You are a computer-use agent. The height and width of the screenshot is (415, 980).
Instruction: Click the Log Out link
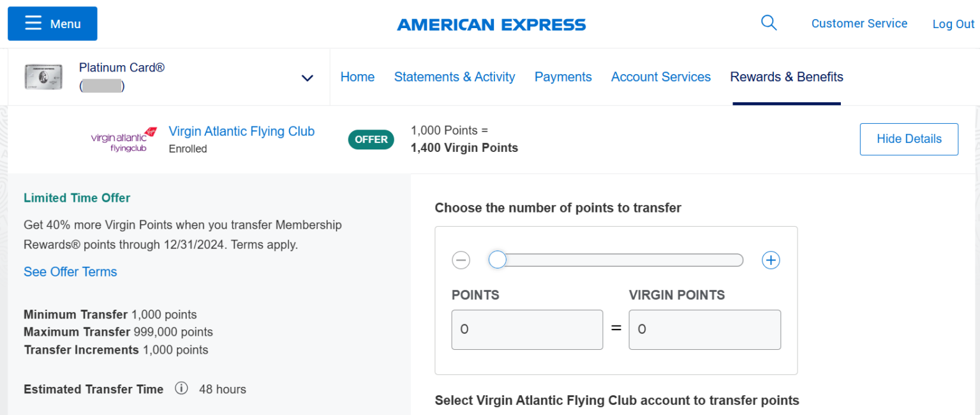[953, 24]
